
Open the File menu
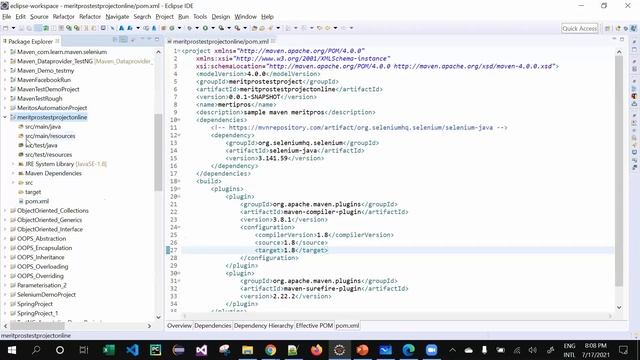7,17
